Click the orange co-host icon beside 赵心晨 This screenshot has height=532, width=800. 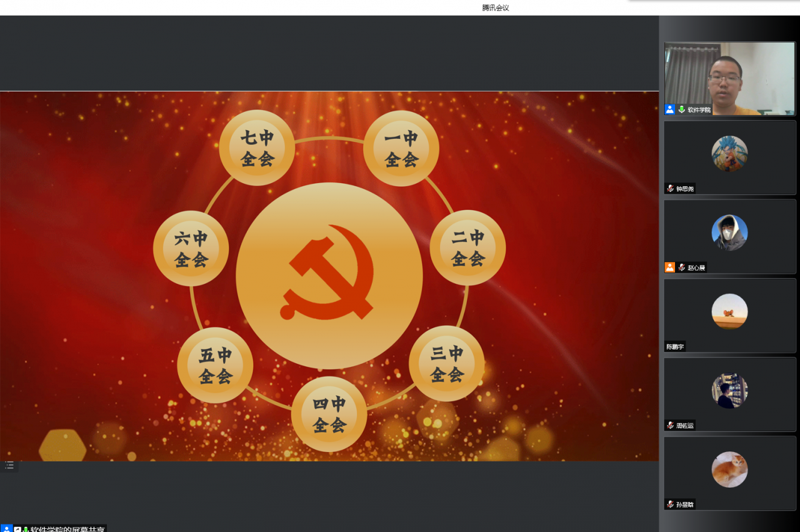pyautogui.click(x=670, y=267)
